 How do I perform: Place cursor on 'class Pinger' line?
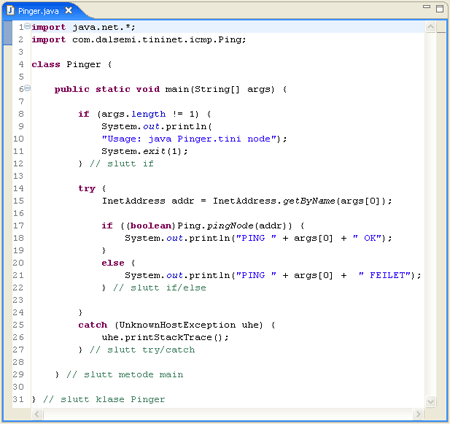click(72, 64)
